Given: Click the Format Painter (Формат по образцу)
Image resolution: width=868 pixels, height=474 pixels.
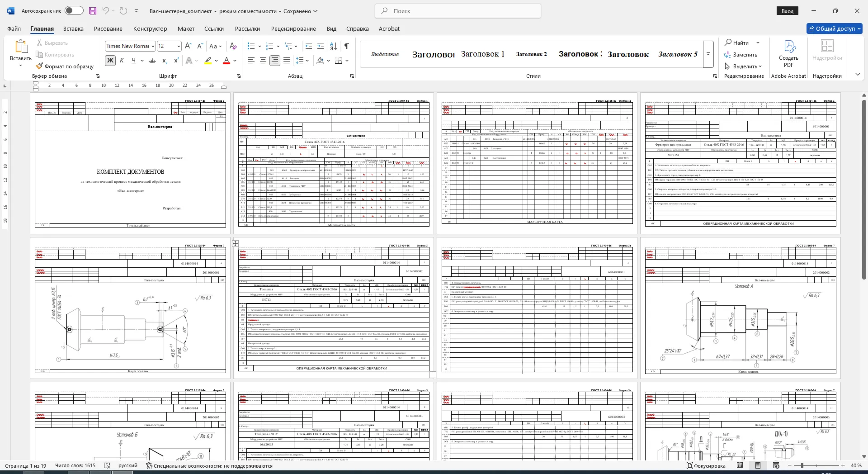Looking at the screenshot, I should (x=65, y=66).
